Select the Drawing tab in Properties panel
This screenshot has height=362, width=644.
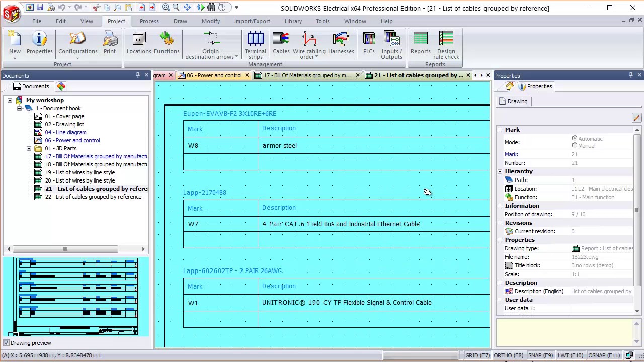pyautogui.click(x=514, y=101)
